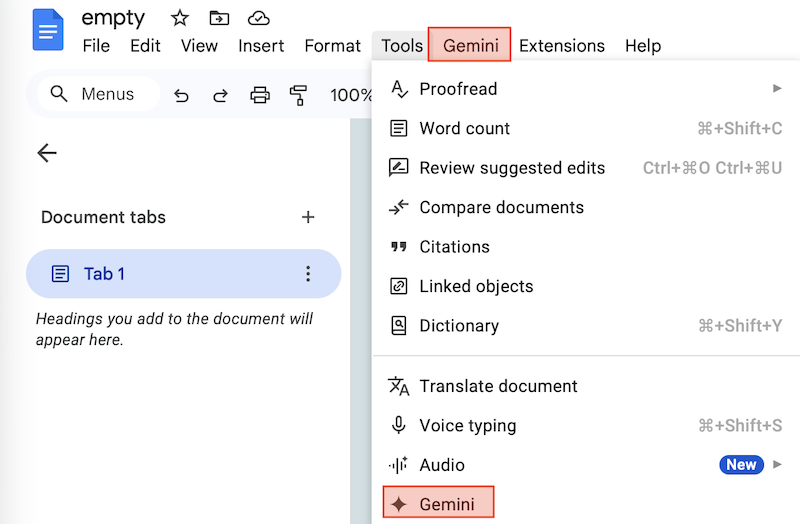800x524 pixels.
Task: Check the cloud save status icon
Action: coord(259,19)
